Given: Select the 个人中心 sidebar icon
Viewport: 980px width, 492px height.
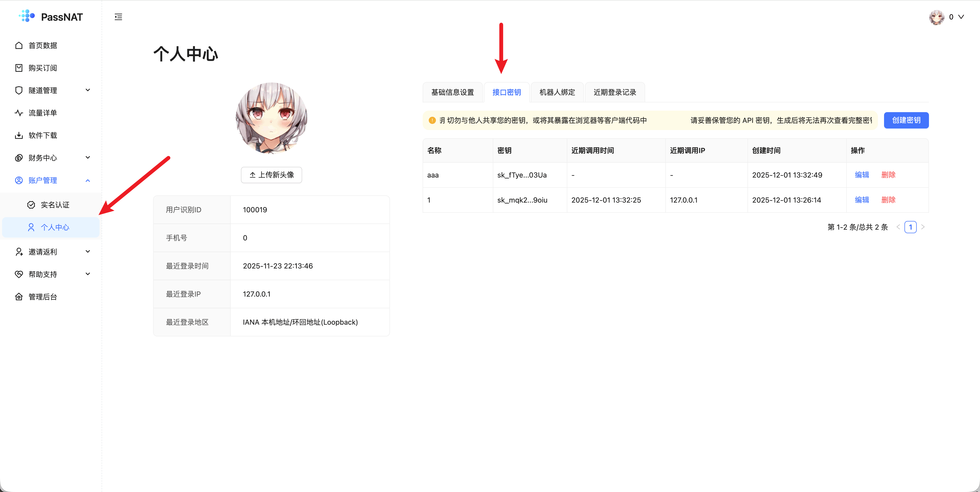Looking at the screenshot, I should (x=30, y=227).
